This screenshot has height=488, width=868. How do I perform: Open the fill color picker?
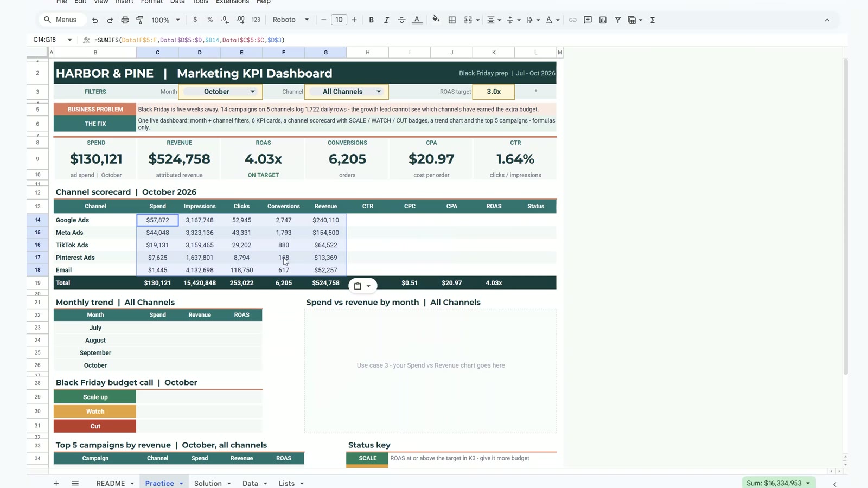[x=436, y=20]
